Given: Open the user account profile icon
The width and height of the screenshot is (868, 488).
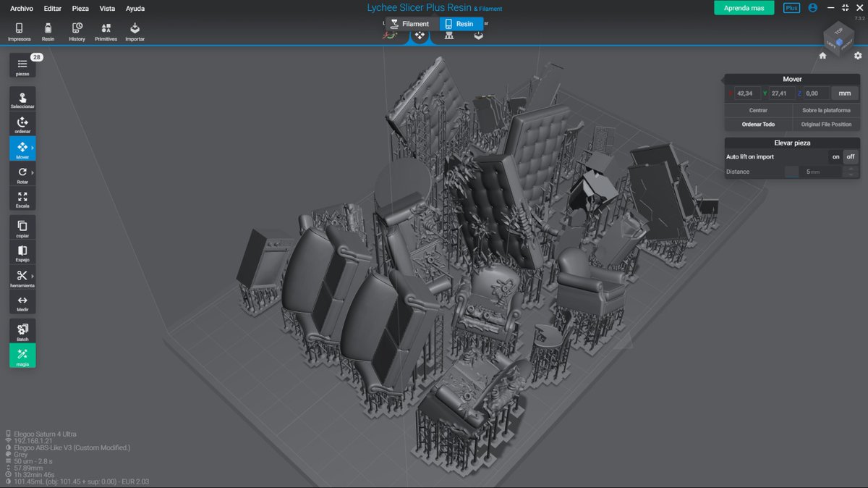Looking at the screenshot, I should pos(813,8).
